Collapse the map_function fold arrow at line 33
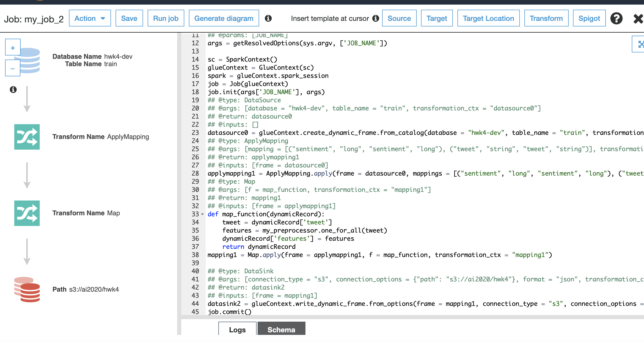 202,214
